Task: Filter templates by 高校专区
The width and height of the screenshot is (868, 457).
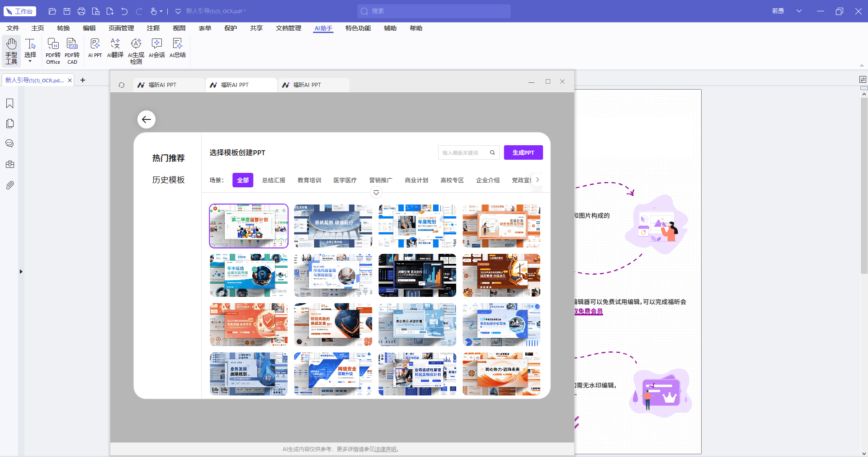Action: pyautogui.click(x=452, y=180)
